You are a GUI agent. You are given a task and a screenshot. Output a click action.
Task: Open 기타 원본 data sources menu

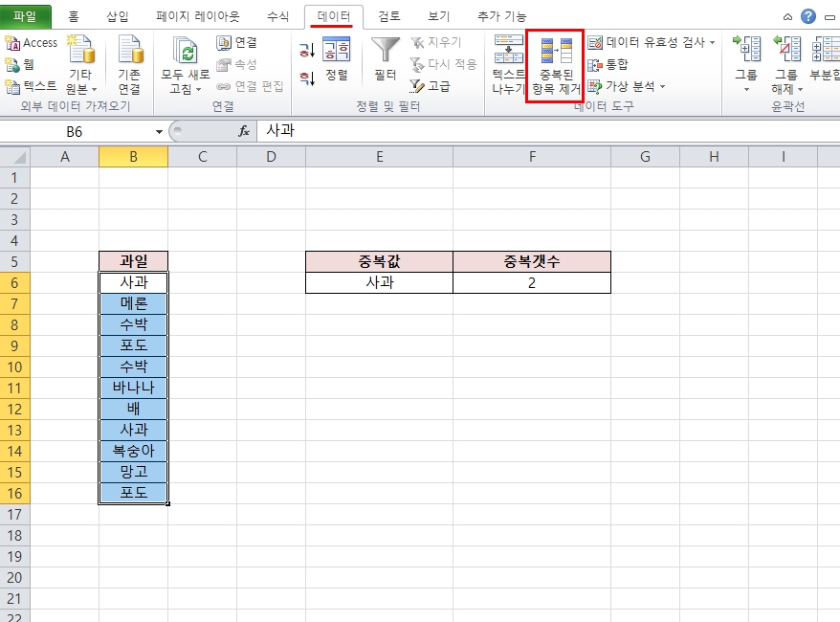pos(81,64)
